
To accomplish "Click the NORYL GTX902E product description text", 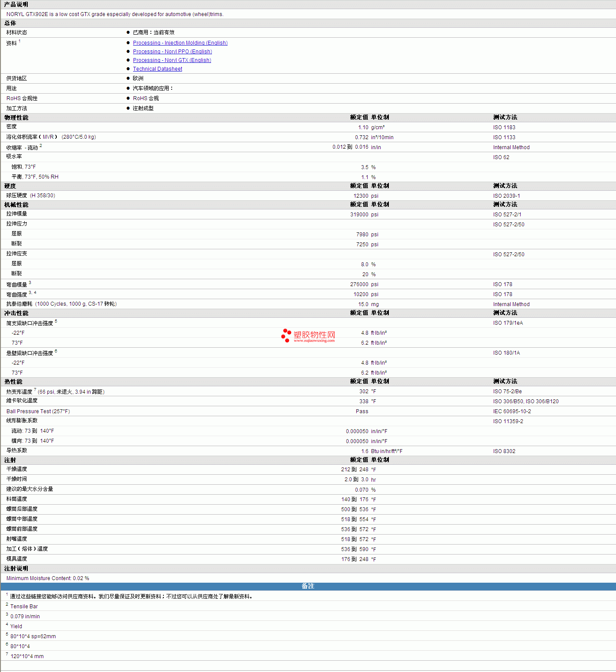I will click(115, 14).
